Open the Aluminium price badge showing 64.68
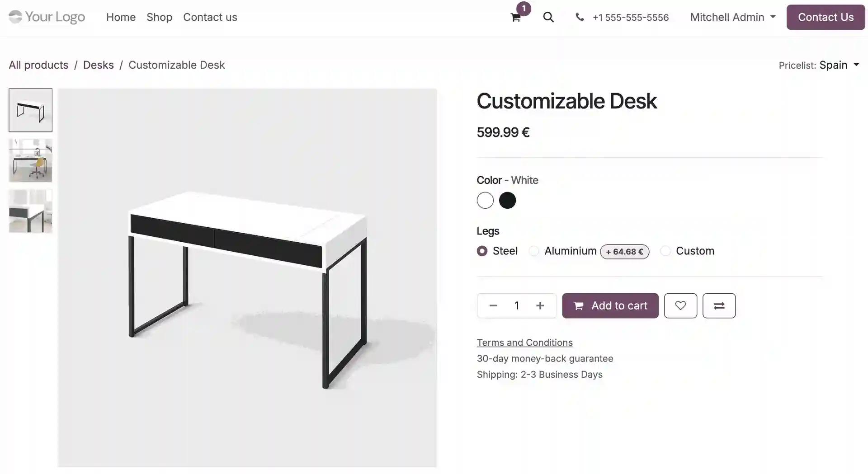 point(624,252)
